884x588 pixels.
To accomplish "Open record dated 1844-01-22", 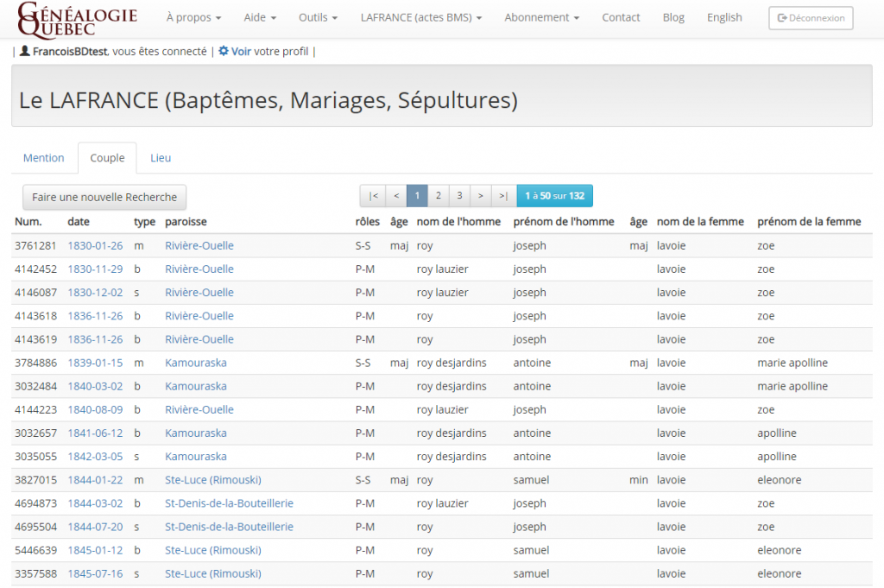I will pyautogui.click(x=95, y=480).
